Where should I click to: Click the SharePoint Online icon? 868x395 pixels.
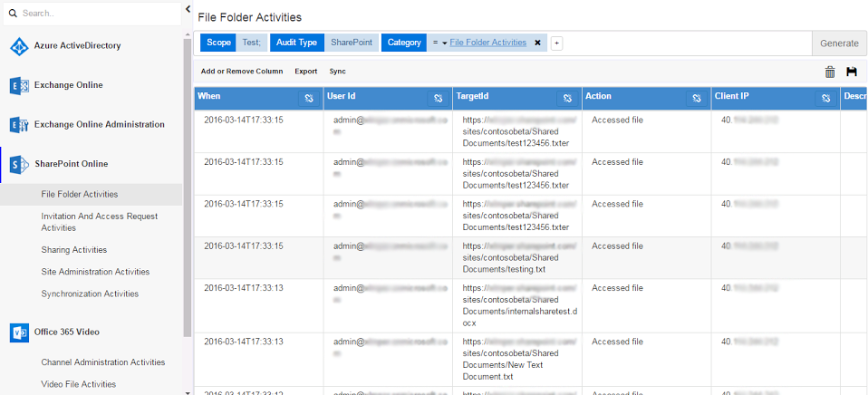click(19, 164)
